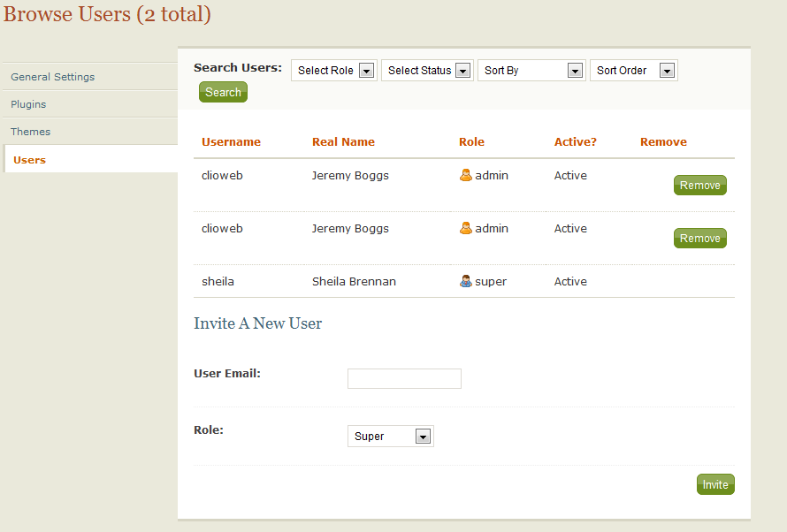This screenshot has height=532, width=787.
Task: Click the Search Users: label
Action: tap(238, 68)
